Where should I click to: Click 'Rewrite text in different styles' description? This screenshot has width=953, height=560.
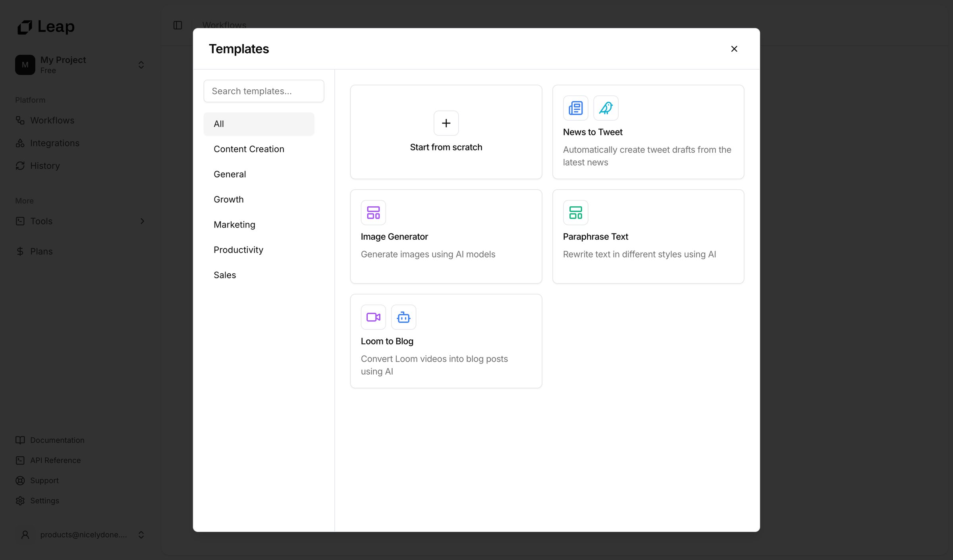click(x=639, y=254)
